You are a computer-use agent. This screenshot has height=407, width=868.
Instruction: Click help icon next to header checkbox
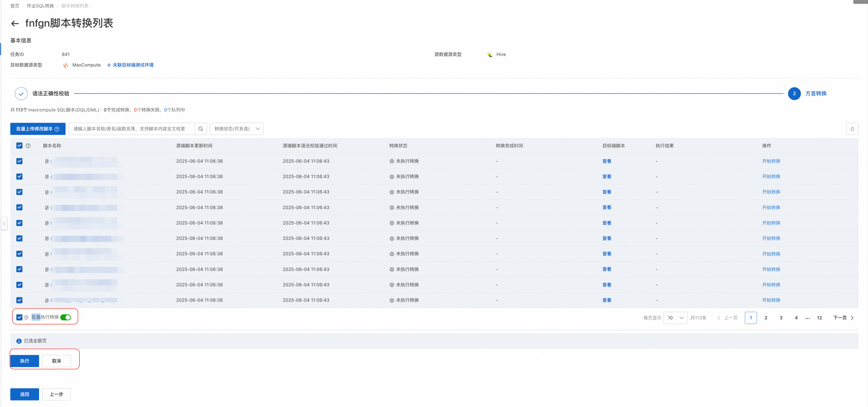click(x=28, y=146)
